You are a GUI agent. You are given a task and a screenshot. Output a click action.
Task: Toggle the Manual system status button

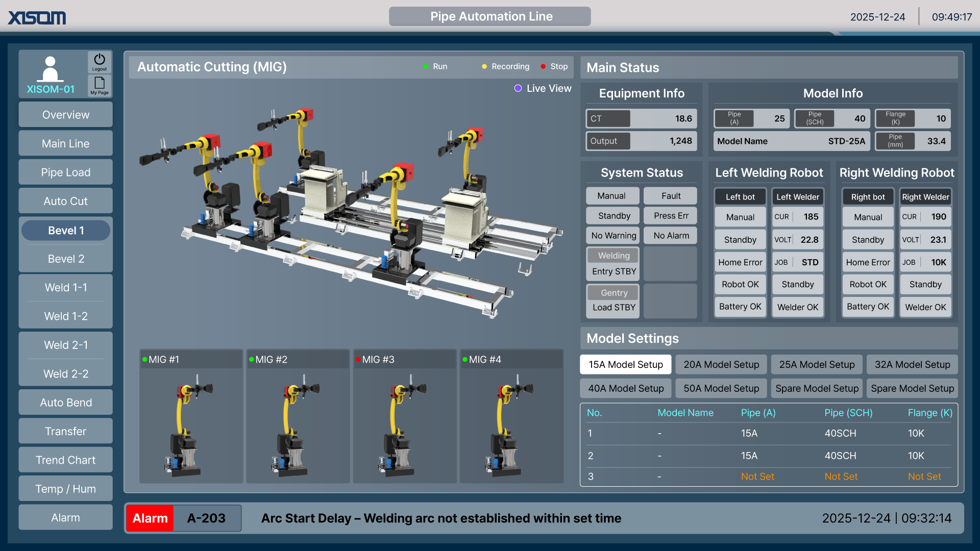click(611, 196)
